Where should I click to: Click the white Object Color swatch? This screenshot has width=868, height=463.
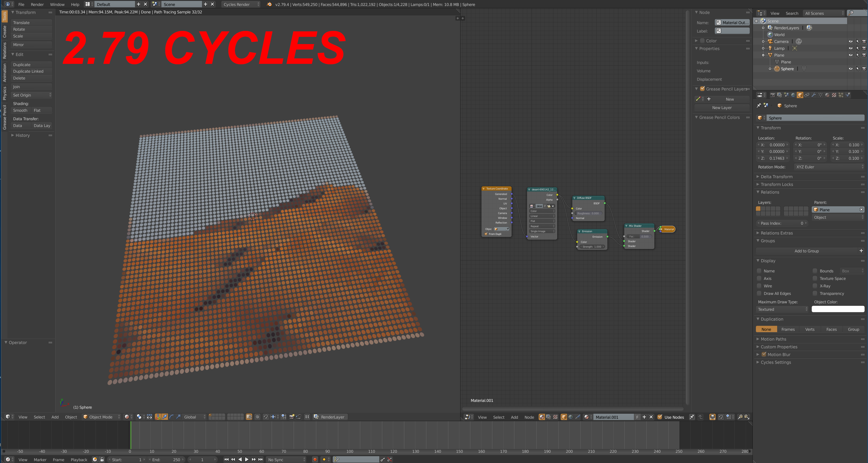pos(838,309)
